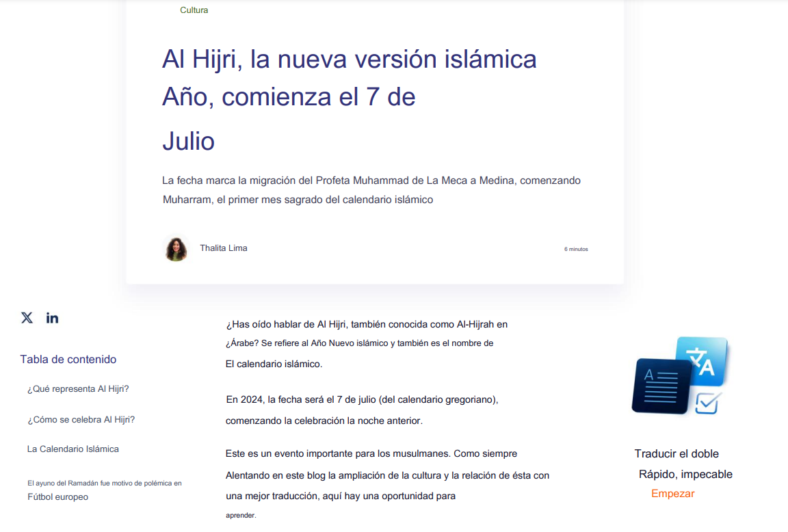Click the orange Empezar button
788x532 pixels.
673,493
